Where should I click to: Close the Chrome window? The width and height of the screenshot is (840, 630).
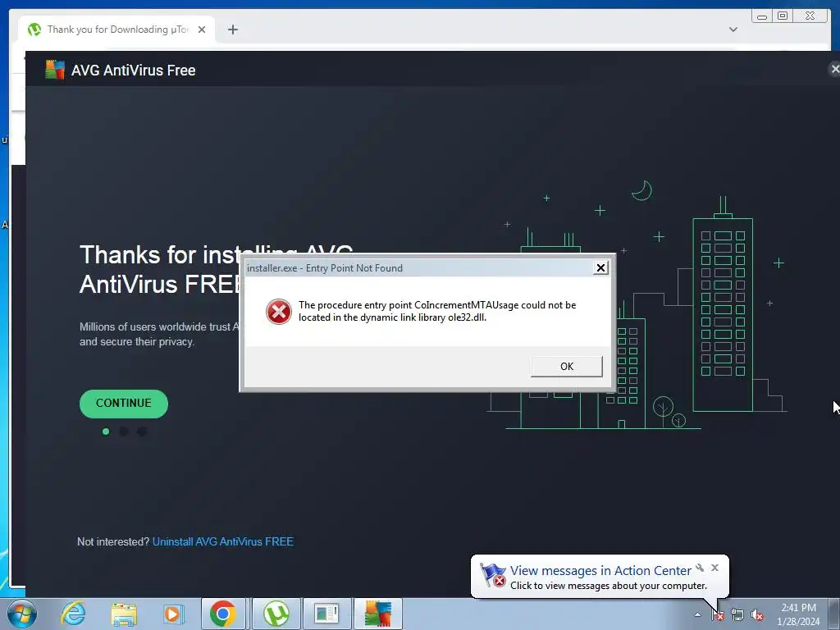pyautogui.click(x=810, y=16)
